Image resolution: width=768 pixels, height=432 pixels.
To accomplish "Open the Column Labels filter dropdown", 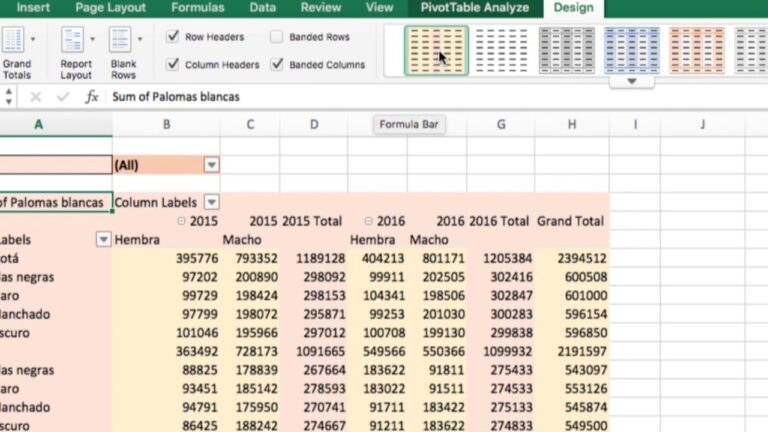I will (x=212, y=202).
